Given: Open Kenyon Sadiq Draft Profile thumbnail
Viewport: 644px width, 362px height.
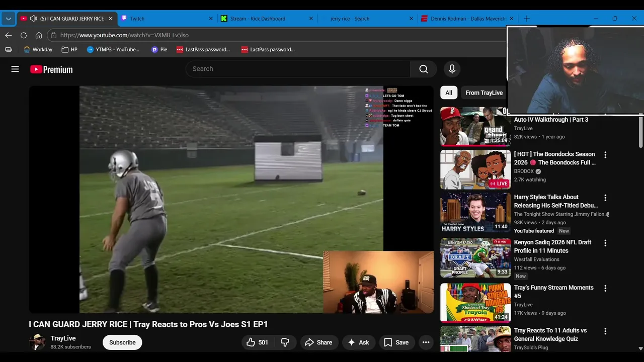Looking at the screenshot, I should (475, 258).
